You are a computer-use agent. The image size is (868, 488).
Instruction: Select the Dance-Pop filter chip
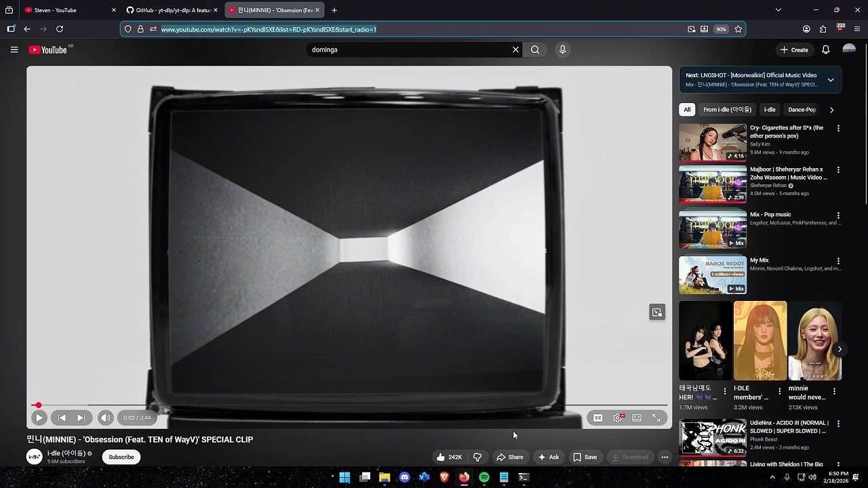[x=802, y=110]
